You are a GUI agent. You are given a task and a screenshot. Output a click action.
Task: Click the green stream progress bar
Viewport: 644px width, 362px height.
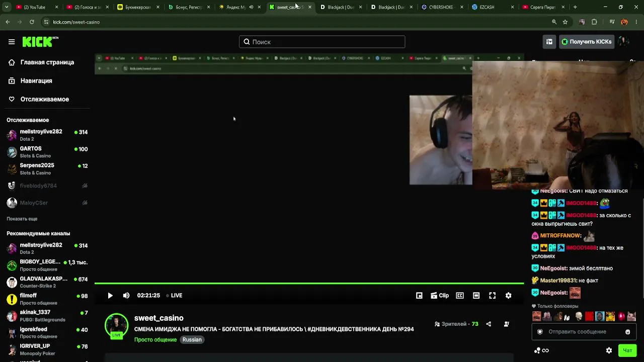[309, 284]
